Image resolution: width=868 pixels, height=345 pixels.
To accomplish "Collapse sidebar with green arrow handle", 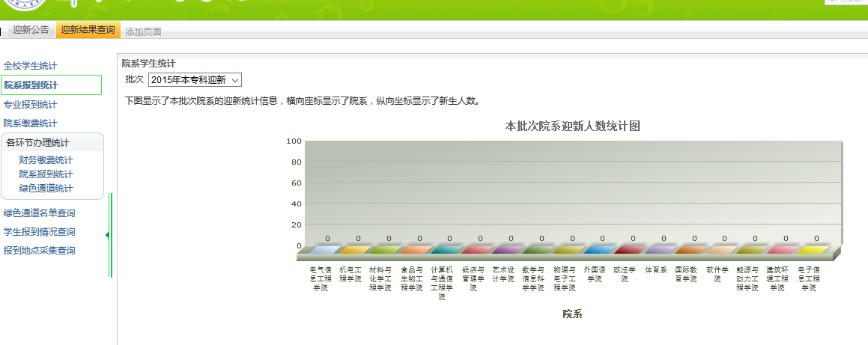I will pos(108,235).
